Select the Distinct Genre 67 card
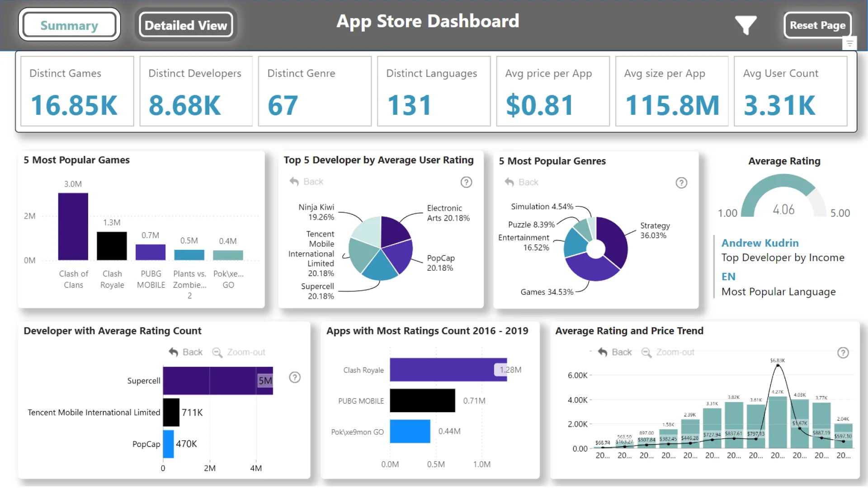 coord(315,91)
